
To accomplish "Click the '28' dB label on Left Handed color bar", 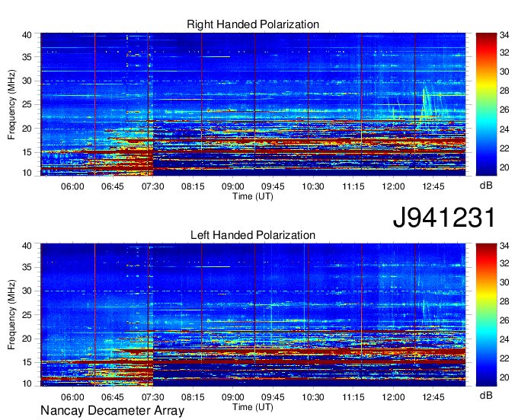I will pos(504,301).
